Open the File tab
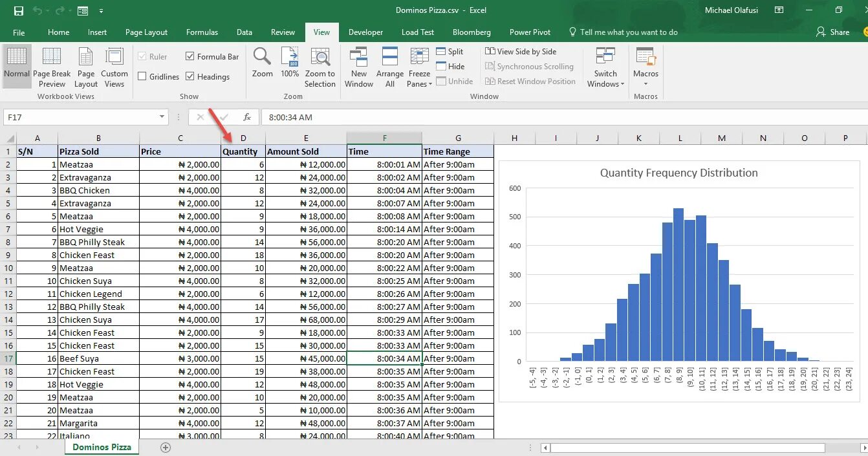 point(19,32)
